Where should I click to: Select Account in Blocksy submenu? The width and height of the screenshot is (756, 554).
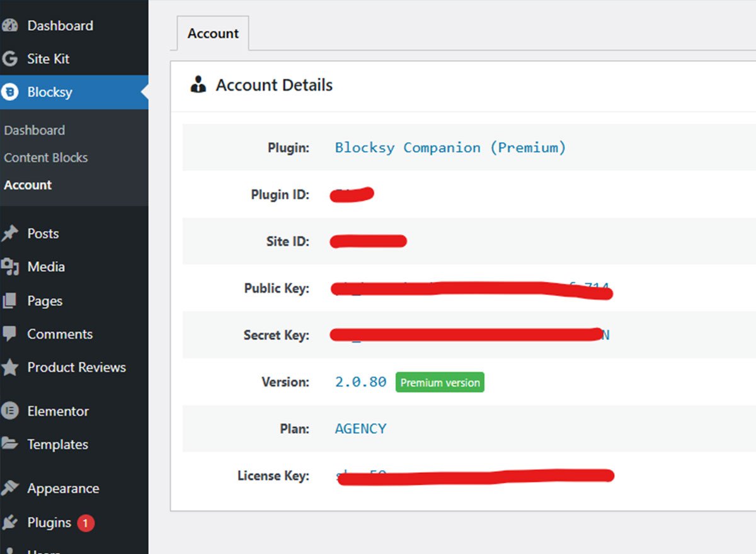click(x=28, y=185)
